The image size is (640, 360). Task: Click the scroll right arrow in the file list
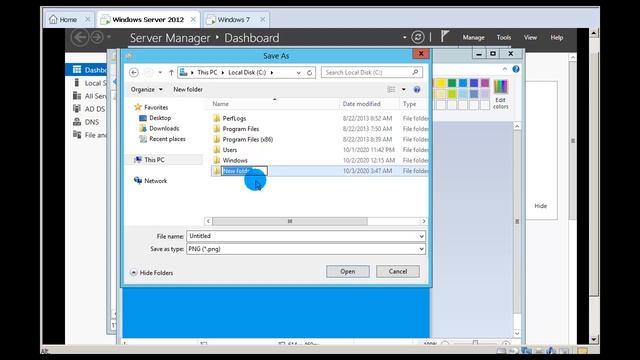424,221
